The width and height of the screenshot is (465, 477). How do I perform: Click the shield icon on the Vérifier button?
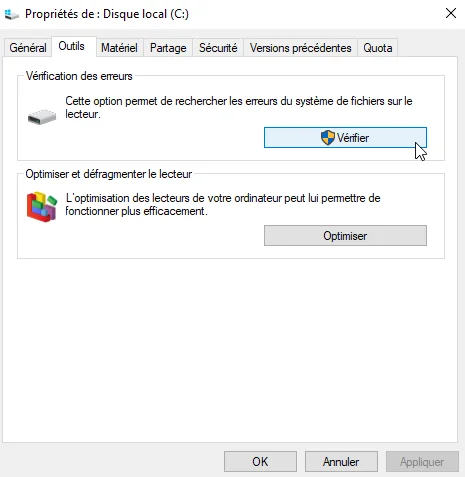click(328, 138)
